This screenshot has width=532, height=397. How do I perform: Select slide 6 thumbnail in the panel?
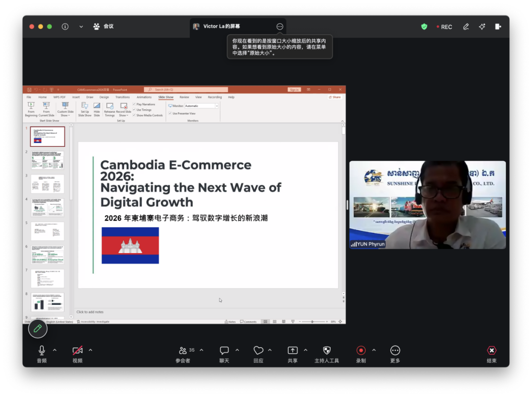[47, 254]
